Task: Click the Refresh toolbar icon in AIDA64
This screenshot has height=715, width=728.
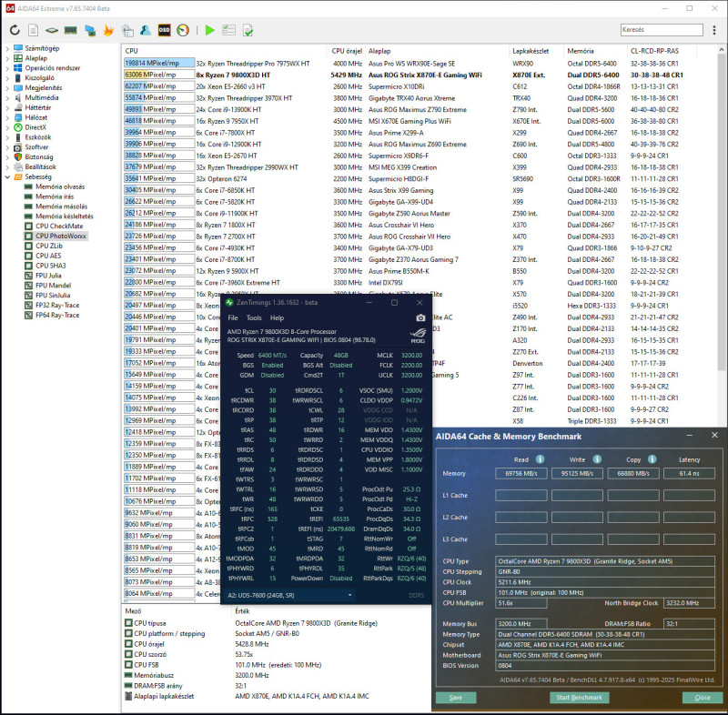Action: (x=15, y=30)
